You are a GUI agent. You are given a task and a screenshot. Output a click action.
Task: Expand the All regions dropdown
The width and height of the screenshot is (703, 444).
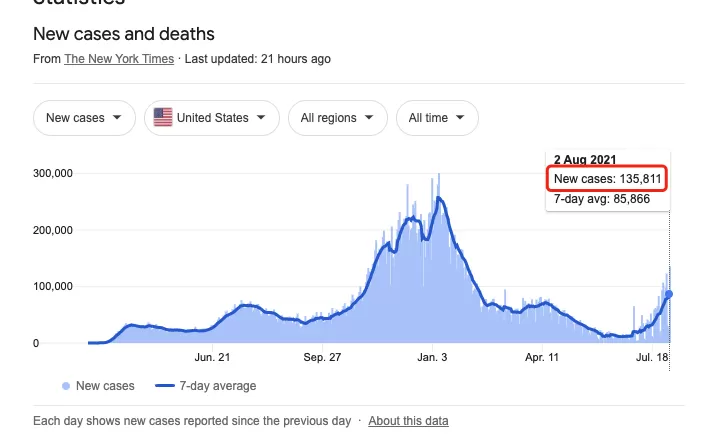coord(338,118)
